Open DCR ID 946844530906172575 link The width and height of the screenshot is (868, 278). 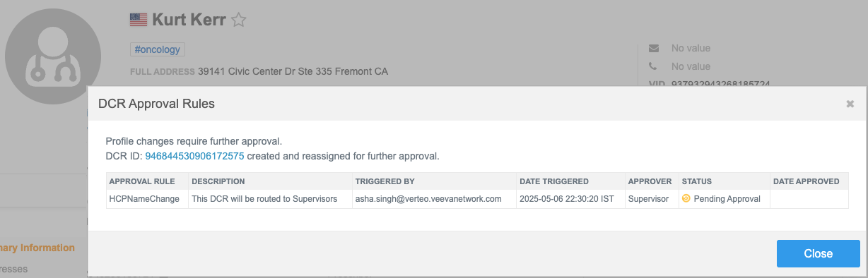[x=194, y=156]
